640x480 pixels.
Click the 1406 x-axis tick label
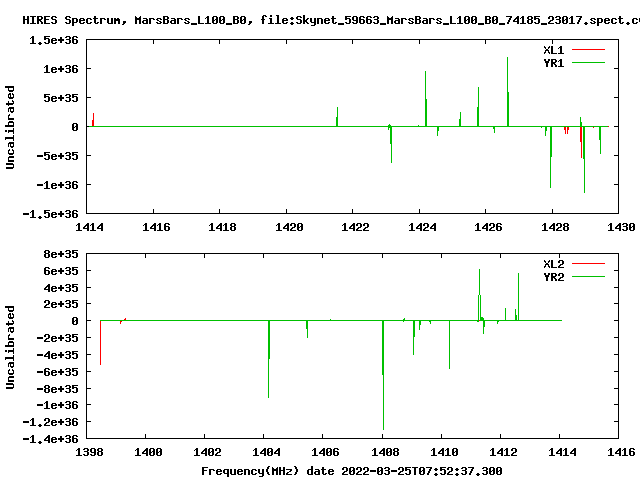coord(325,452)
